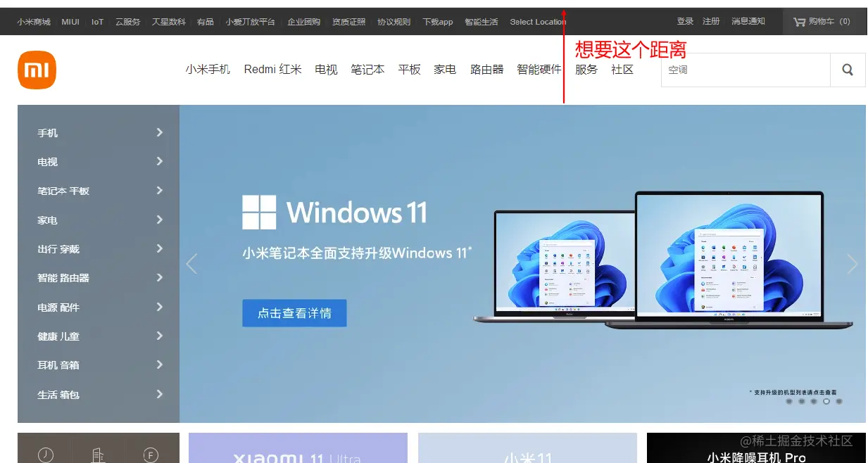
Task: Click the 点击查看详情 button
Action: (x=294, y=313)
